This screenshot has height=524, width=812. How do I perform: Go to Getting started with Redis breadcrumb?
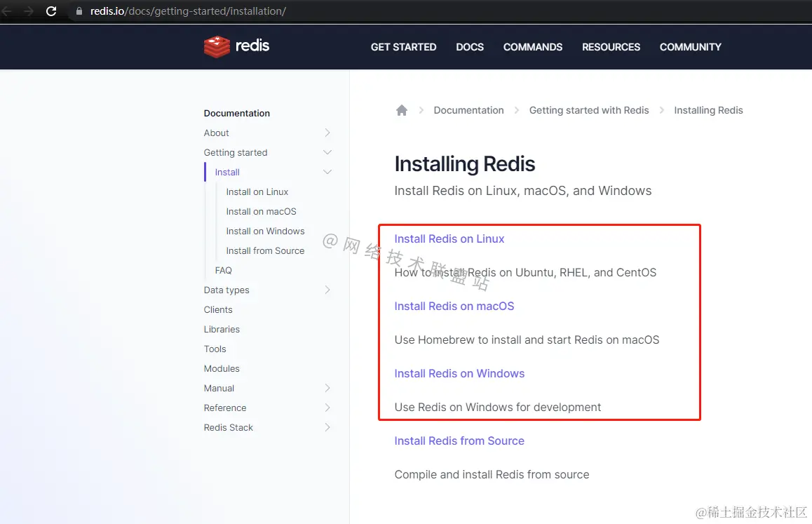(x=589, y=110)
